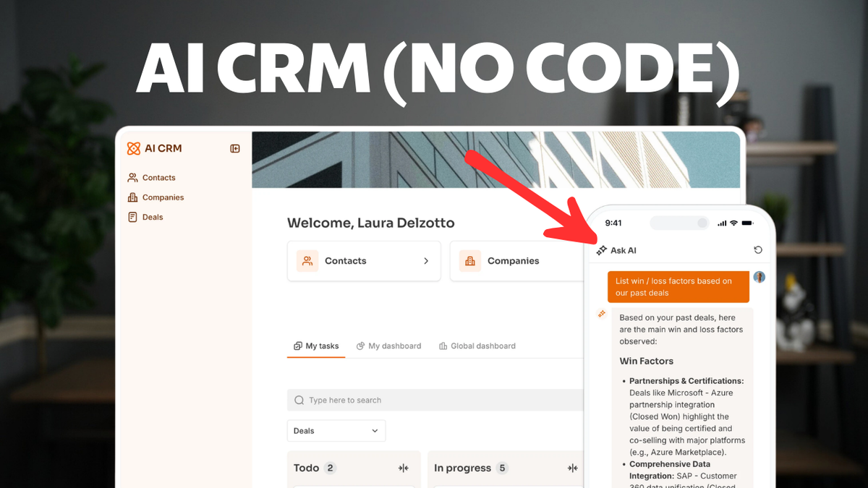Focus the 'Type here to search' field
The height and width of the screenshot is (488, 868).
[x=435, y=400]
